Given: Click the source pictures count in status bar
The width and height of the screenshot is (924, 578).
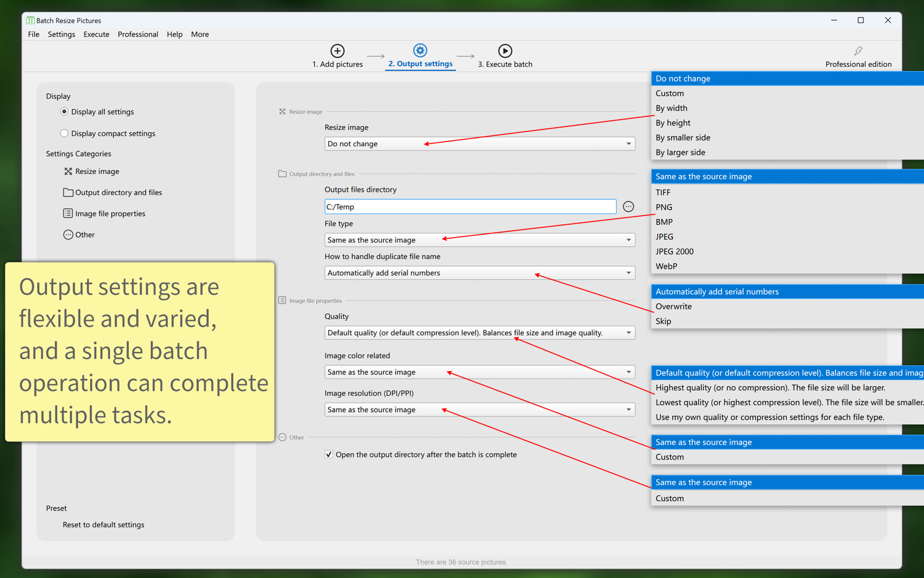Looking at the screenshot, I should pyautogui.click(x=461, y=562).
